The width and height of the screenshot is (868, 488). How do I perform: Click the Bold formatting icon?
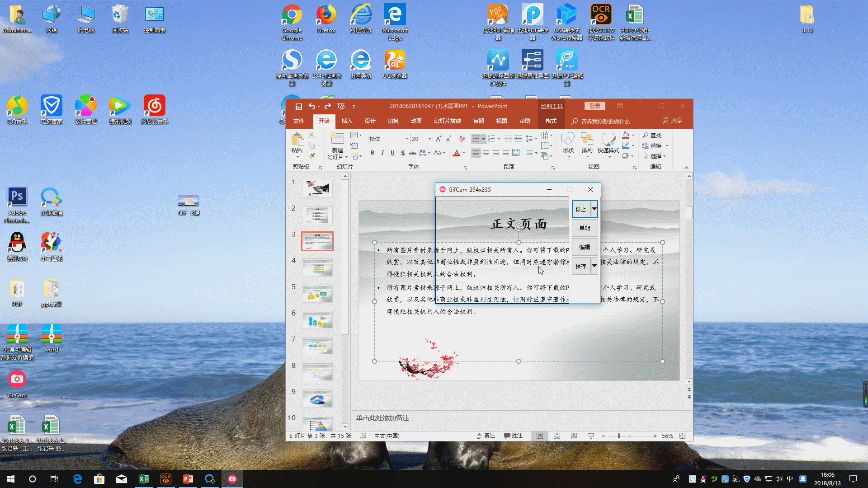coord(373,153)
